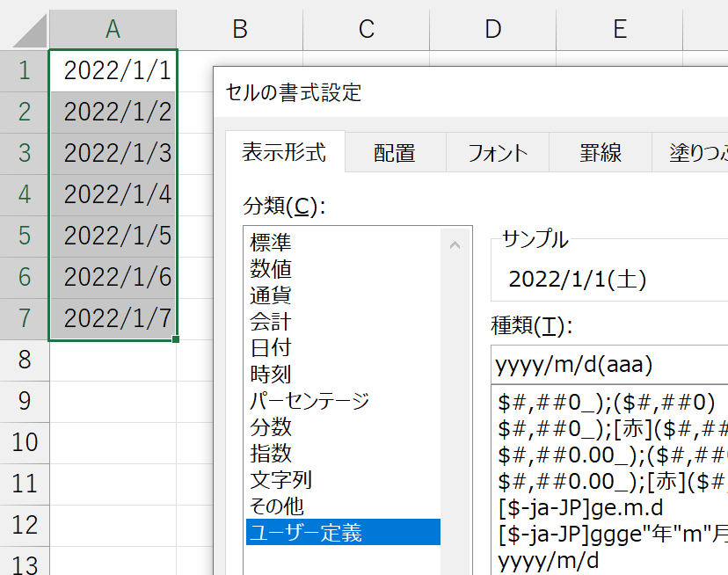The width and height of the screenshot is (728, 575).
Task: Select column E header
Action: [x=620, y=29]
